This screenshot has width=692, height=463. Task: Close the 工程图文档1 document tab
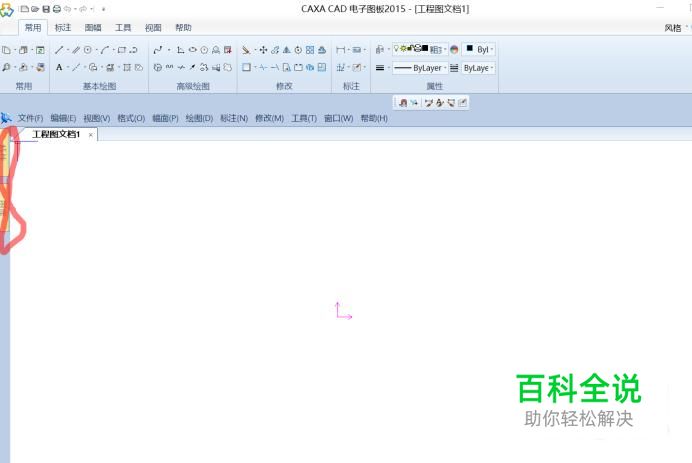point(90,135)
